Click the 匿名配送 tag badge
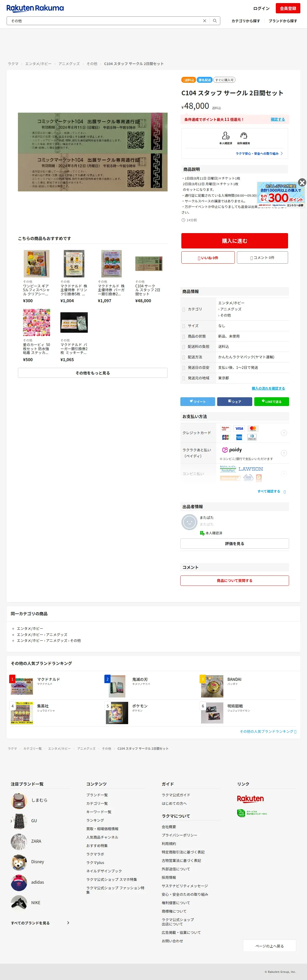This screenshot has width=307, height=980. point(204,80)
